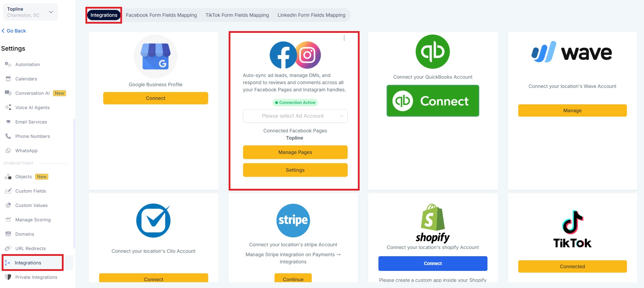Image resolution: width=644 pixels, height=288 pixels.
Task: Click the Conversation AI chat icon
Action: [x=8, y=93]
